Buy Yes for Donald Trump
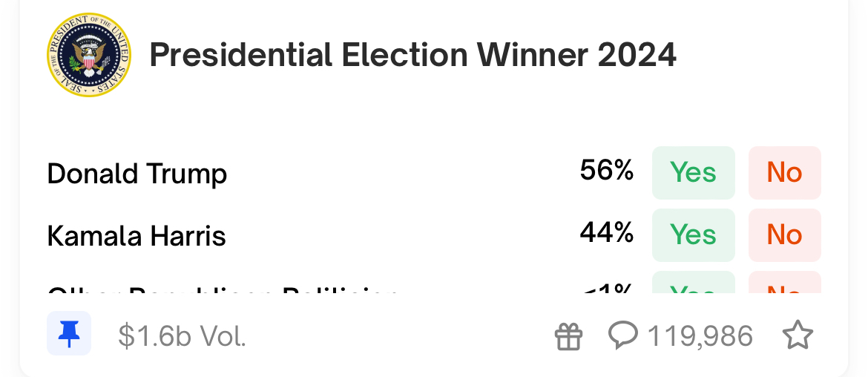This screenshot has height=377, width=868. coord(693,173)
